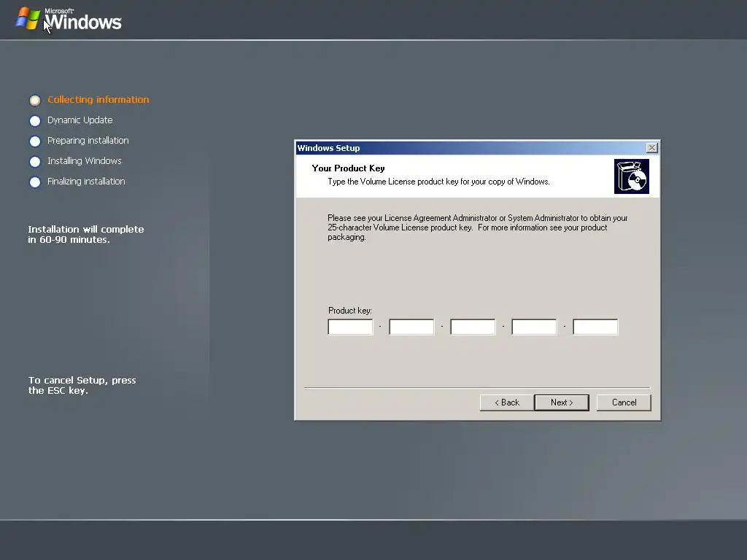Click 'To cancel Setup, press the ESC key' text
This screenshot has width=747, height=560.
click(82, 385)
